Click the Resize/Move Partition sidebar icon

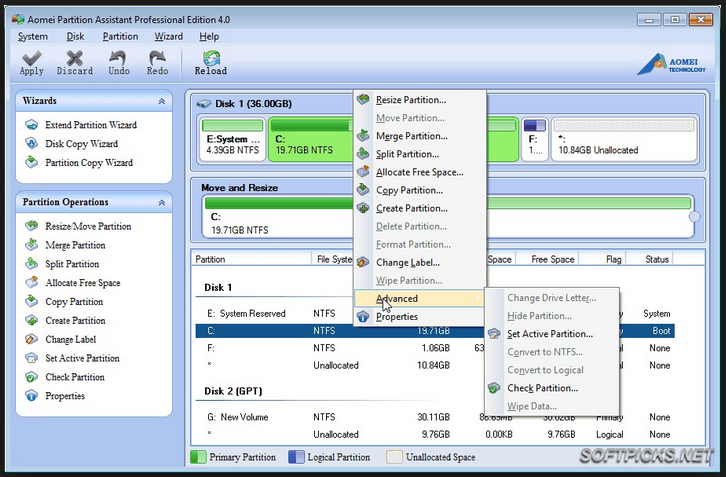pos(31,226)
